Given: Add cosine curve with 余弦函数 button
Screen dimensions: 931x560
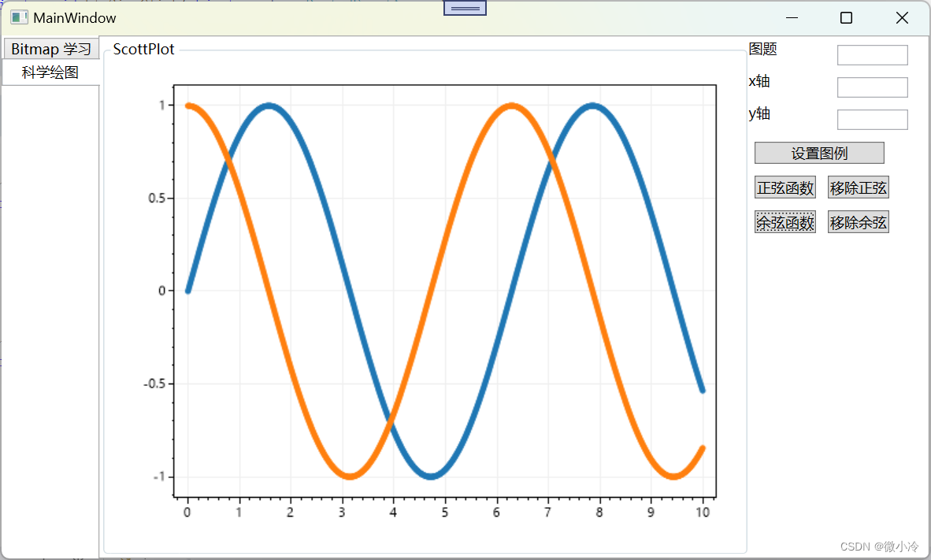Looking at the screenshot, I should click(785, 222).
